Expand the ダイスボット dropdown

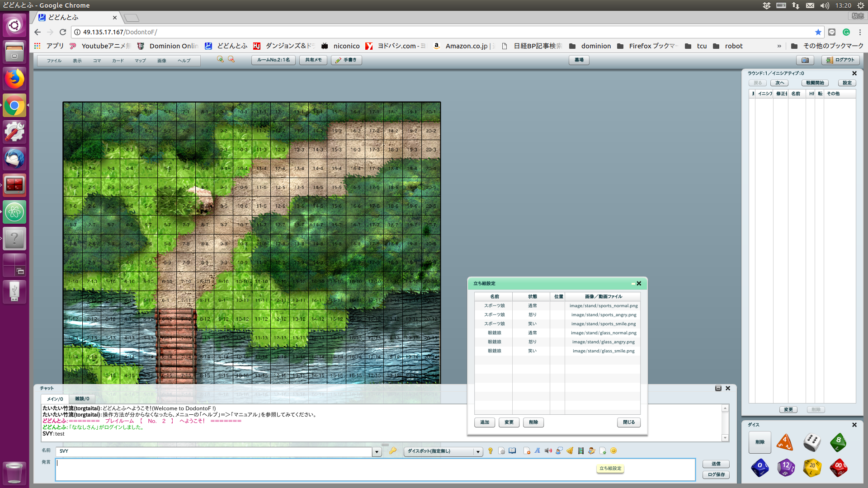478,452
